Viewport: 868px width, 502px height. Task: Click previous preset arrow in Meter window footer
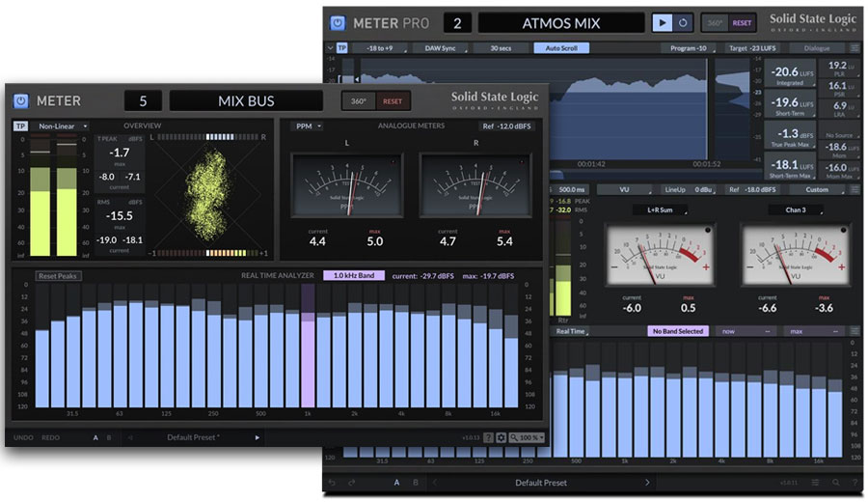click(x=130, y=437)
